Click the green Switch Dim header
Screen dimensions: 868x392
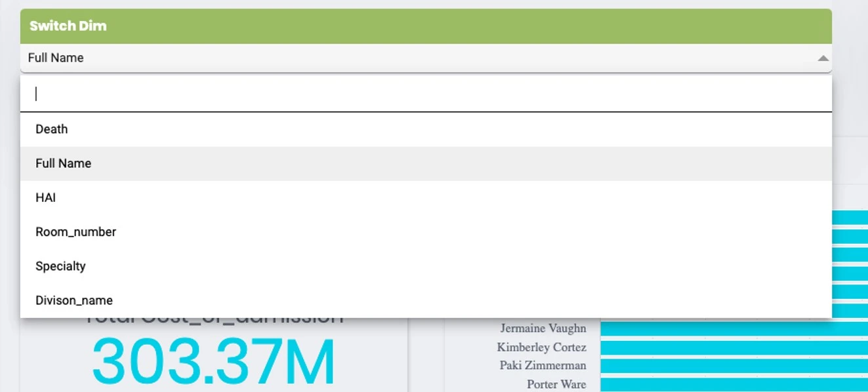pos(426,26)
